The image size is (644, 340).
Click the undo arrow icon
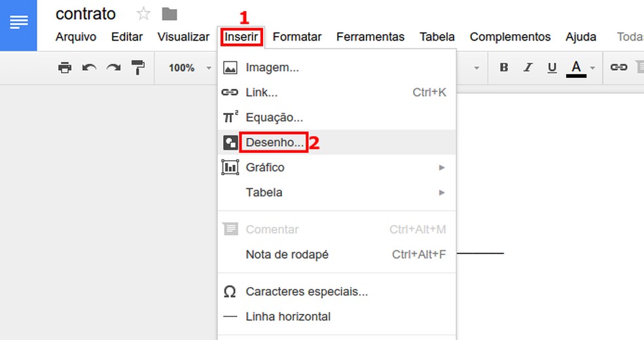(x=89, y=67)
